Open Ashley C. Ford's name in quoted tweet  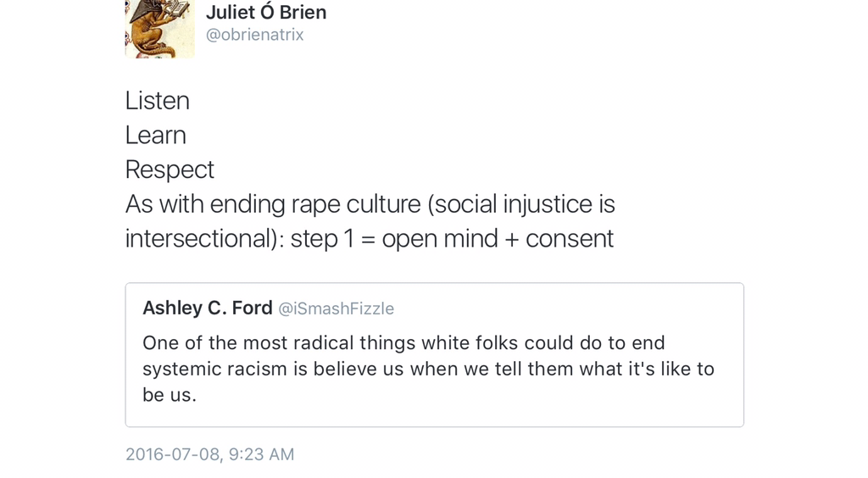pos(207,308)
